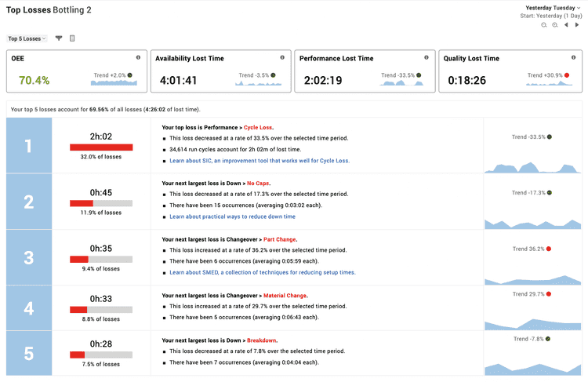
Task: Click the rank 5 blue tile
Action: (x=29, y=353)
